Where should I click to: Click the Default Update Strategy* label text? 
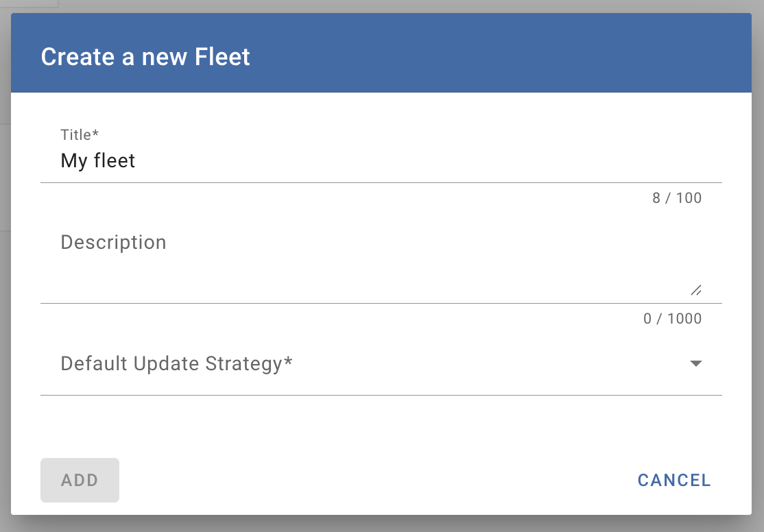pos(176,363)
